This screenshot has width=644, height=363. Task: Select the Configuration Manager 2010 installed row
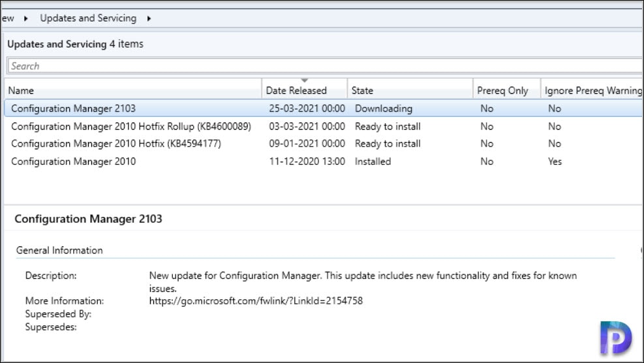(x=324, y=161)
